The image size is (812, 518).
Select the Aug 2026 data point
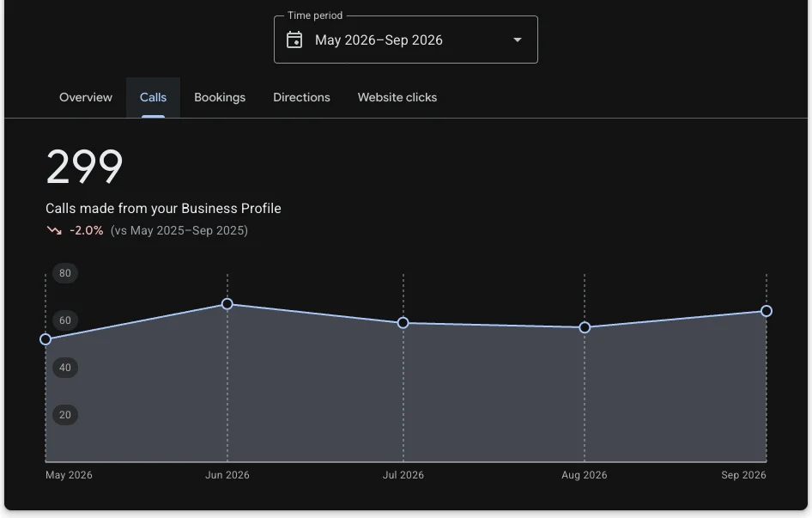(585, 327)
